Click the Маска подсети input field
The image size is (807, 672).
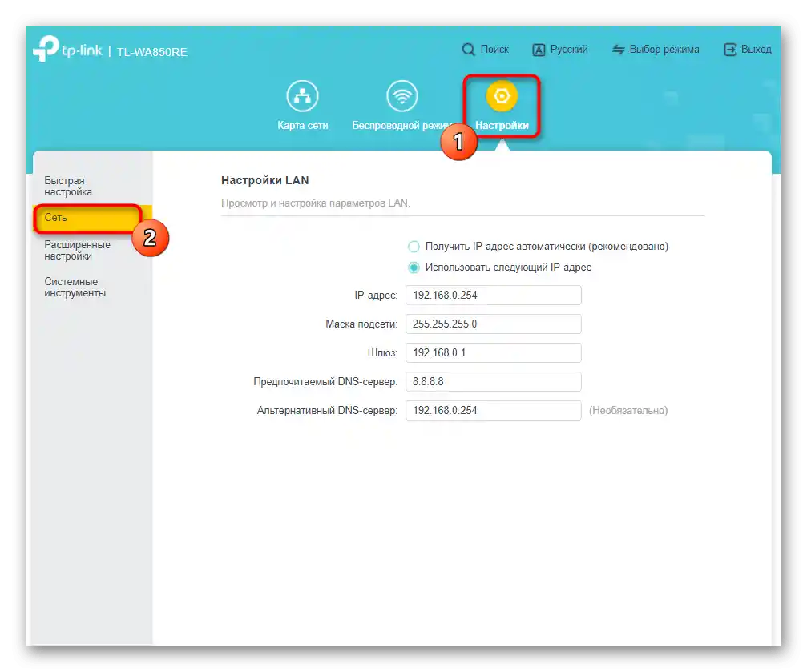(494, 324)
